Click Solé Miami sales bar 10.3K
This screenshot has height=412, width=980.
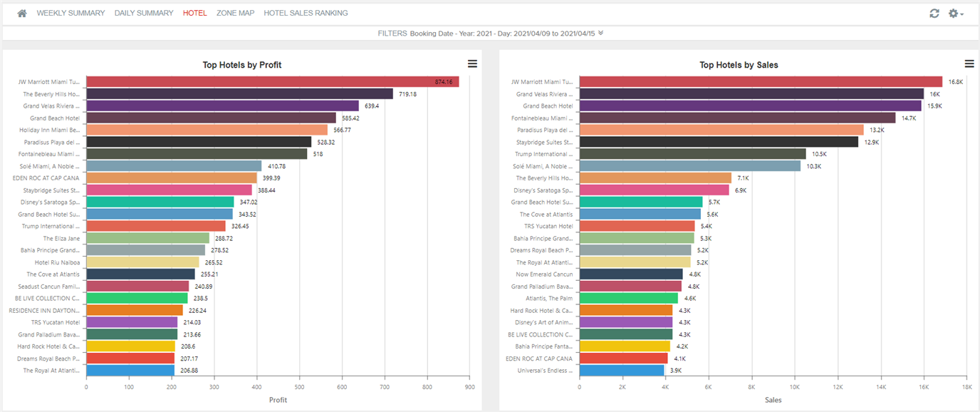pyautogui.click(x=690, y=166)
